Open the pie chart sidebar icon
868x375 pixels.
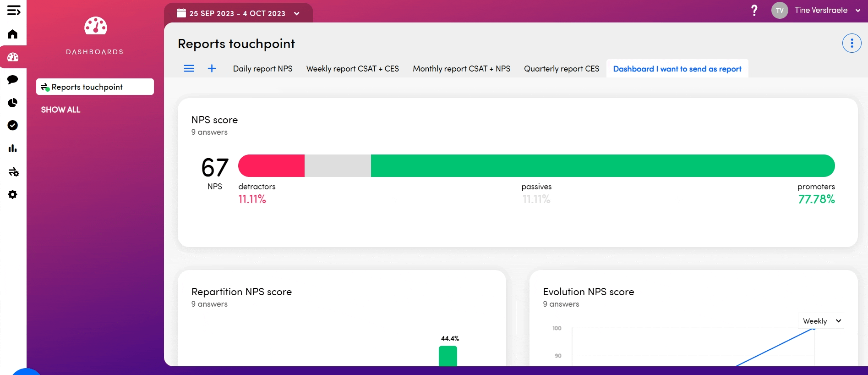(13, 103)
